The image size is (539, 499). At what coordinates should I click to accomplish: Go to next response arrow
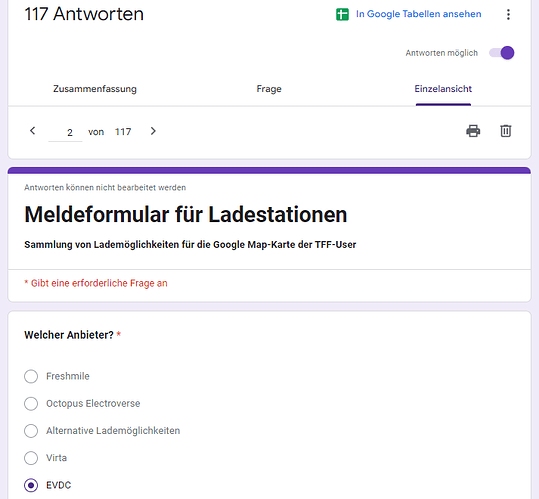pos(153,131)
